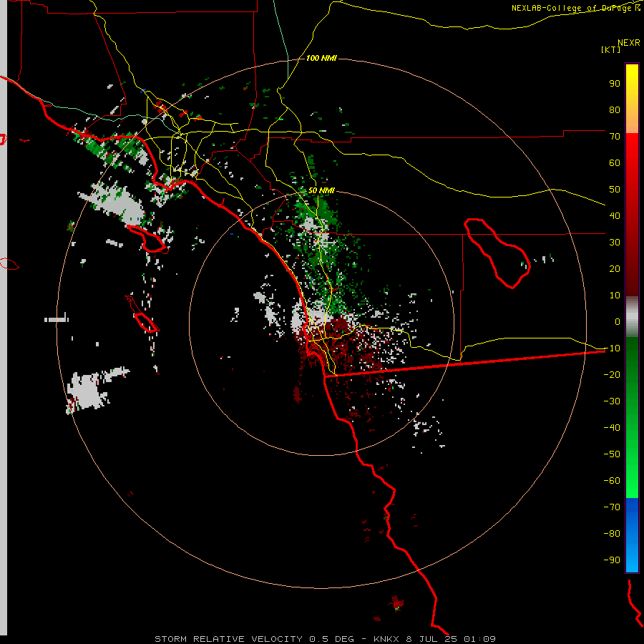
Task: Click the 8 JUL 25 01:09 timestamp
Action: [x=451, y=639]
